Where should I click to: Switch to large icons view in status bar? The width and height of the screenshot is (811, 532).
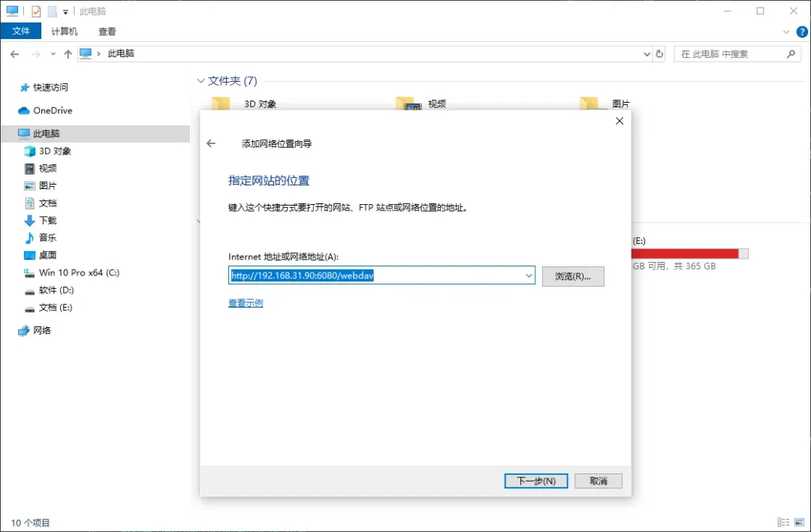pos(800,522)
